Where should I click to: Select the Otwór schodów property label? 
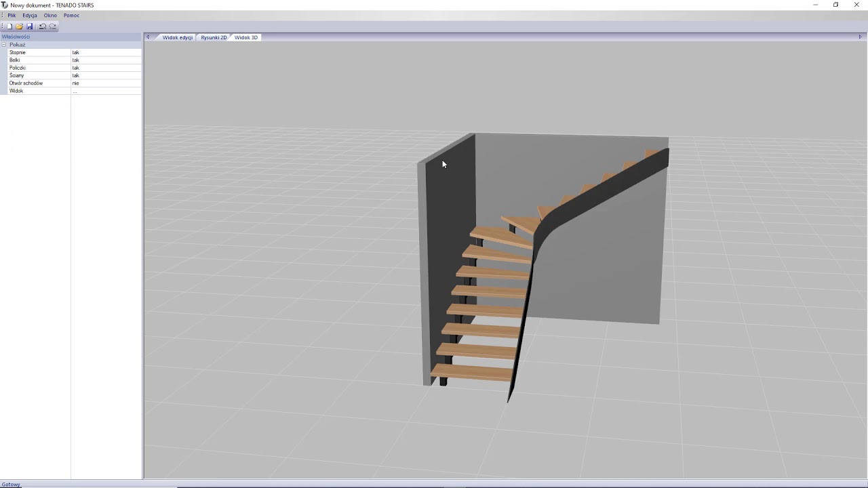(x=26, y=83)
